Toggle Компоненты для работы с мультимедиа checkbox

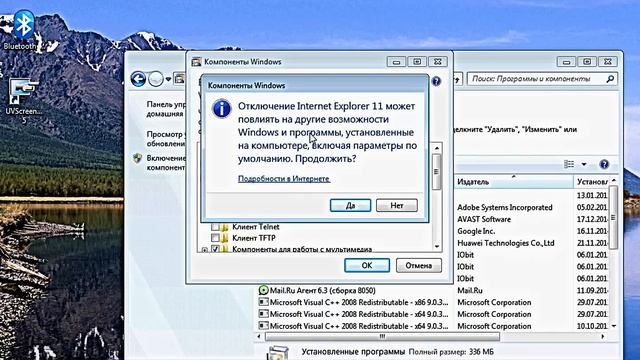tap(215, 249)
